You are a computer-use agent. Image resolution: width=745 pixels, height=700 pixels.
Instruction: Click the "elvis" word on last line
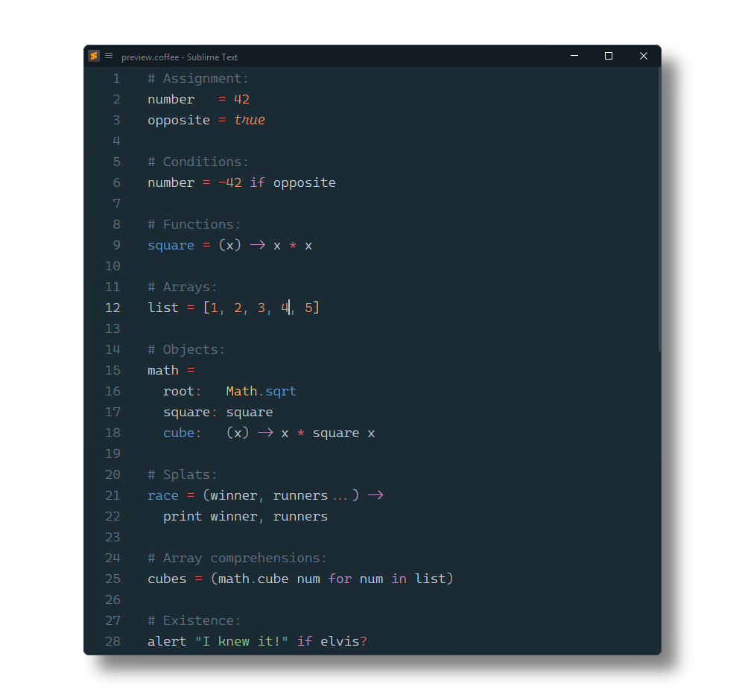(x=340, y=641)
